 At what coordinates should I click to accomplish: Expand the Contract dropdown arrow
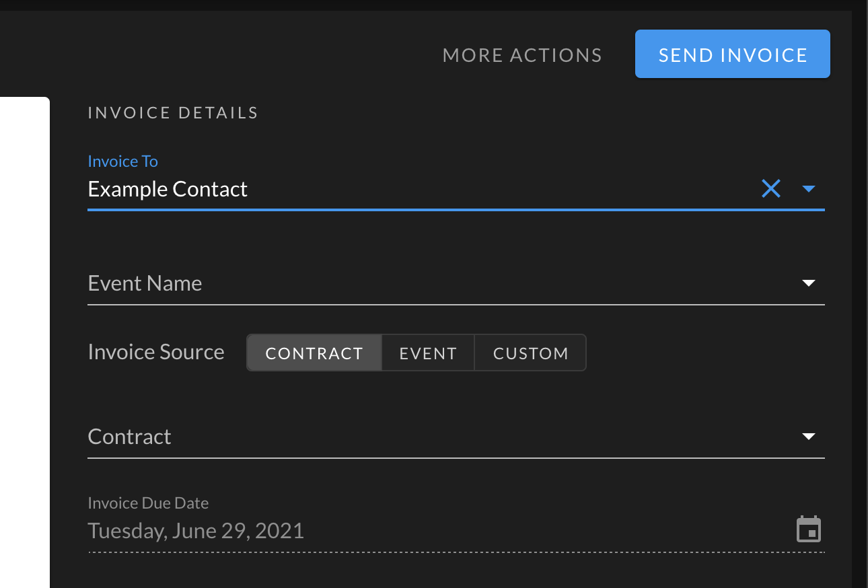[x=809, y=437]
